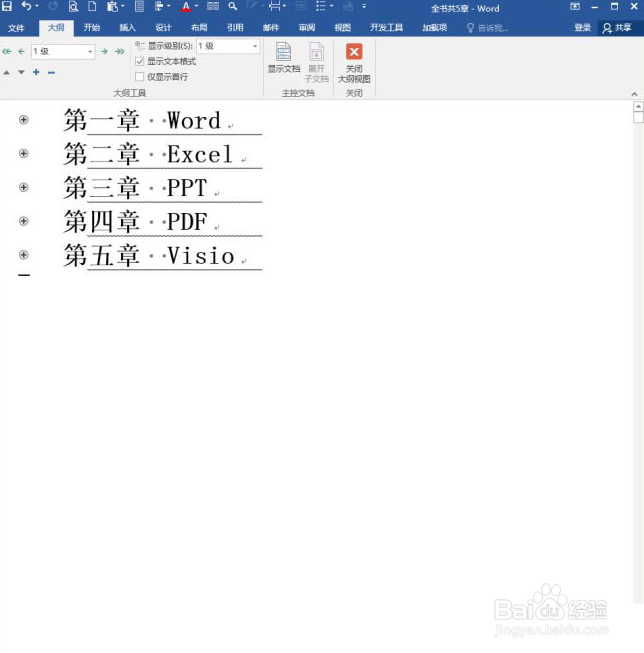Click Promote to Heading 1 double-left arrow
This screenshot has height=653, width=644.
click(x=7, y=52)
